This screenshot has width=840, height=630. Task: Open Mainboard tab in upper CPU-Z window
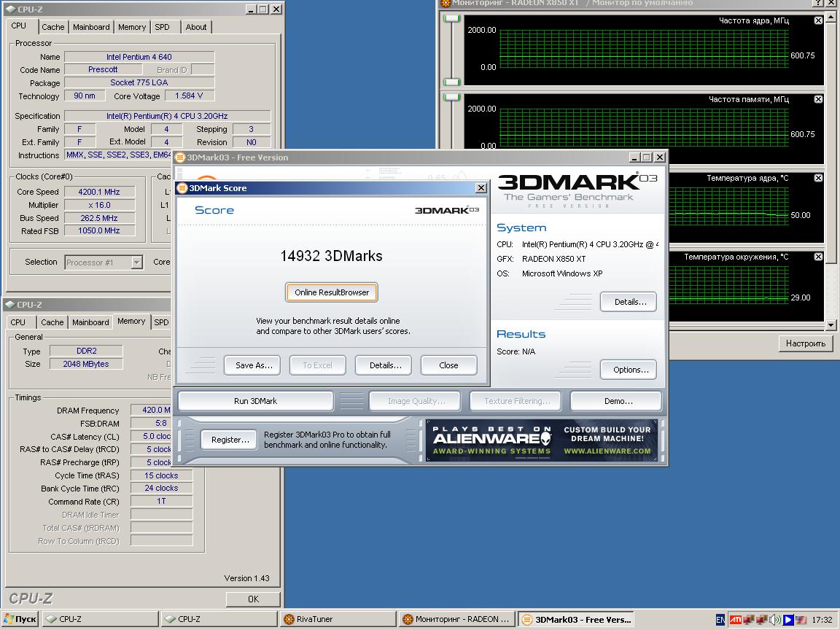coord(91,27)
